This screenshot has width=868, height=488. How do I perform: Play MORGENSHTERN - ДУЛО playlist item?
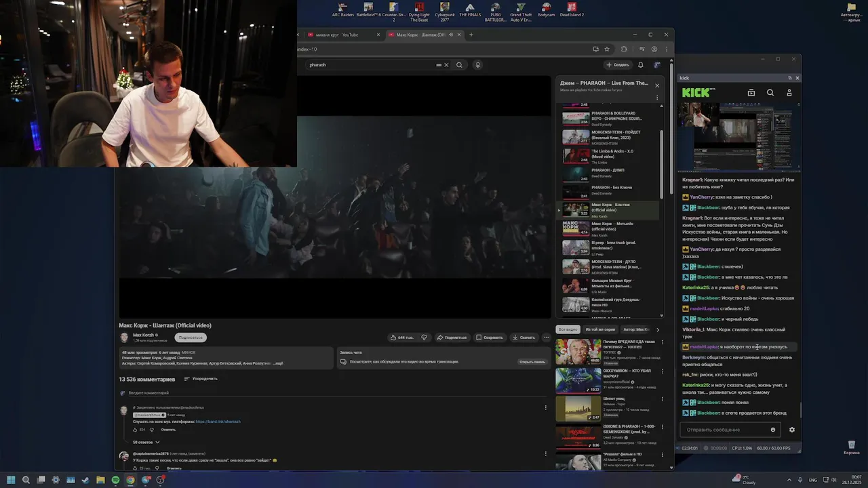607,266
